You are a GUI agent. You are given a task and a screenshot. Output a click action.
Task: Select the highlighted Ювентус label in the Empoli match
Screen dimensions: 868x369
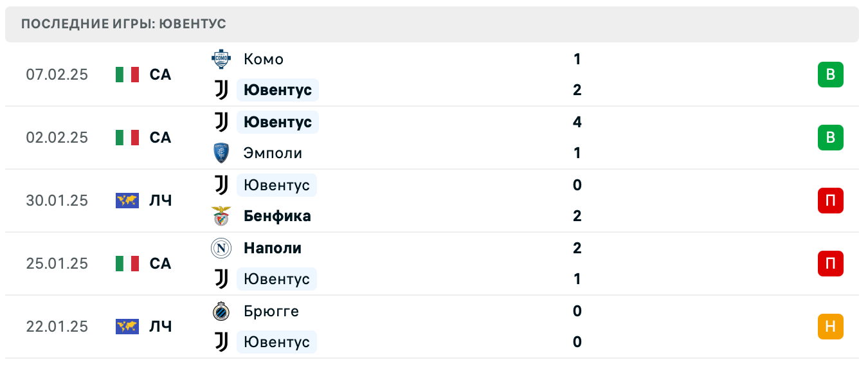click(278, 122)
